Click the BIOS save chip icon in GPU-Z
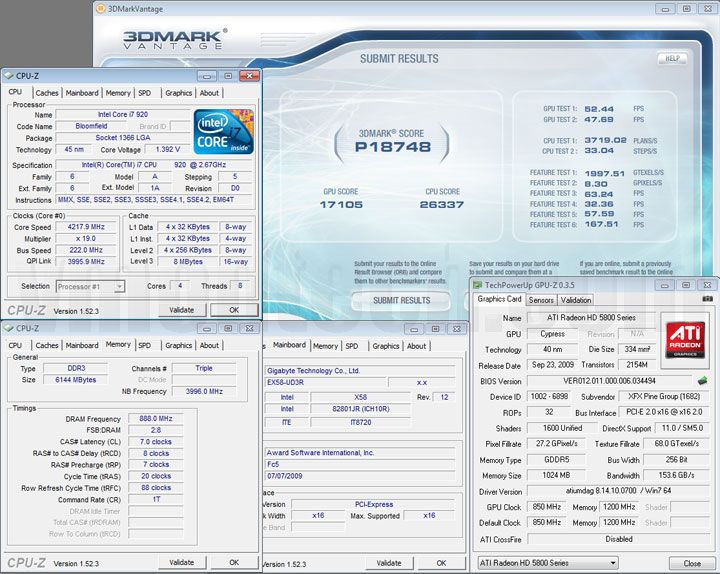The height and width of the screenshot is (574, 720). [702, 380]
